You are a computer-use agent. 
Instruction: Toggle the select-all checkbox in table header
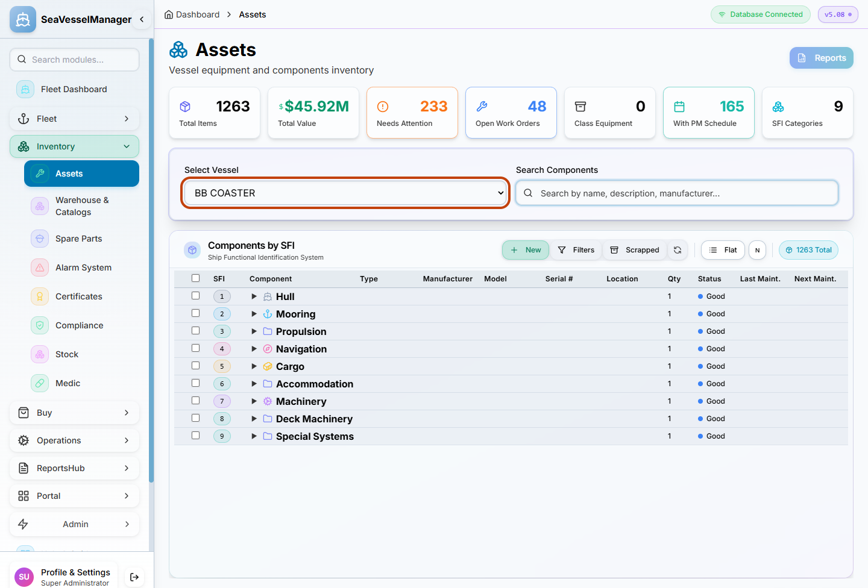(195, 278)
